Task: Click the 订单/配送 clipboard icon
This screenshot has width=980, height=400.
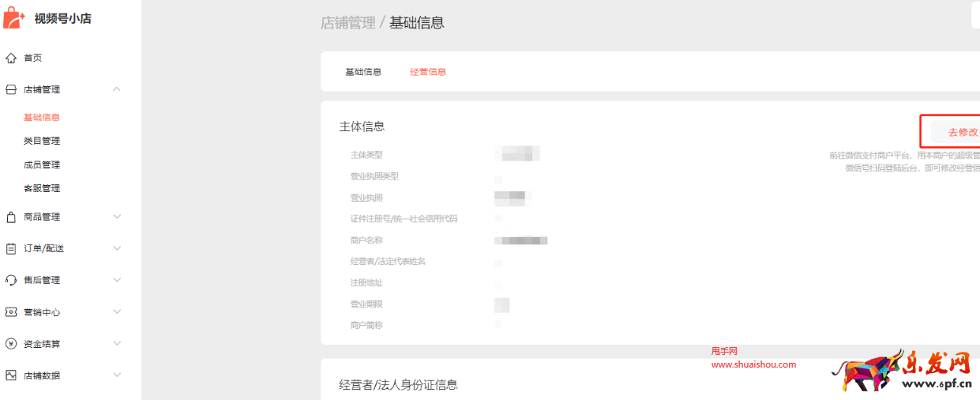Action: [11, 248]
